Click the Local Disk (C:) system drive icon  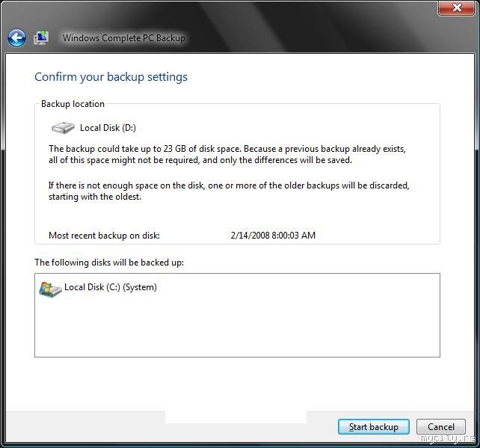pyautogui.click(x=50, y=289)
